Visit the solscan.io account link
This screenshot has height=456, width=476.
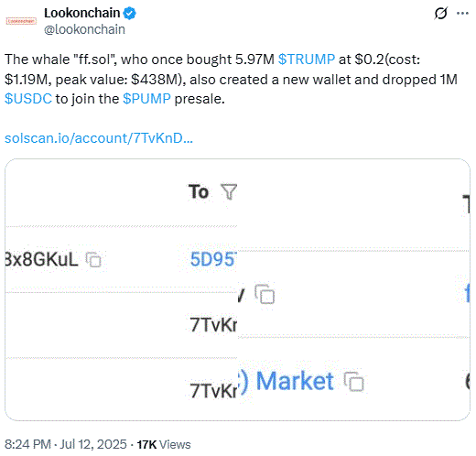pyautogui.click(x=99, y=138)
